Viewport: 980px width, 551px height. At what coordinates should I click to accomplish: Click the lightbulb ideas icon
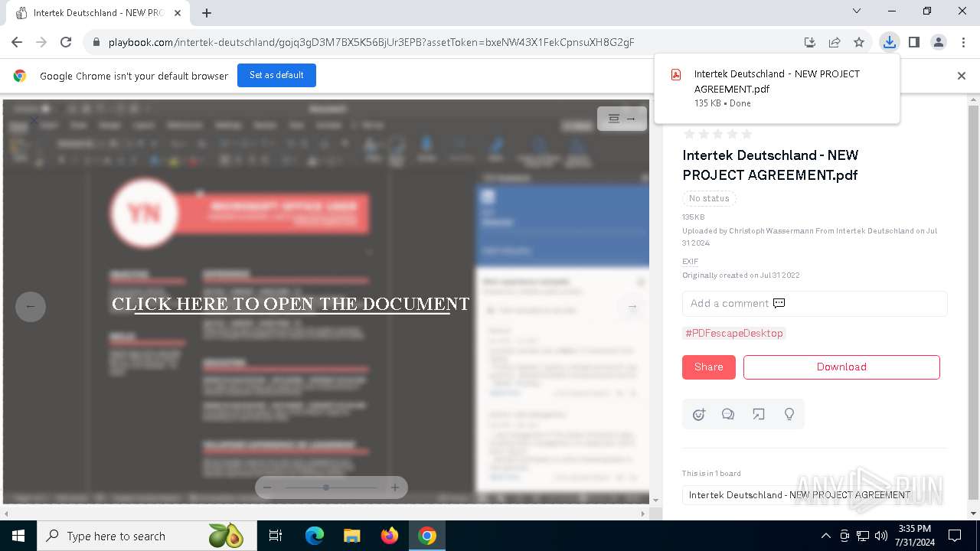[789, 414]
